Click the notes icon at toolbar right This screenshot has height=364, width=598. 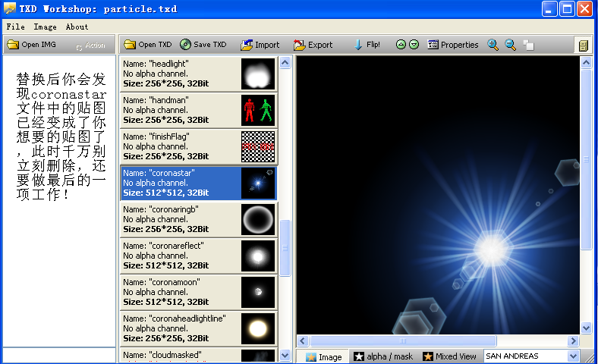coord(582,45)
